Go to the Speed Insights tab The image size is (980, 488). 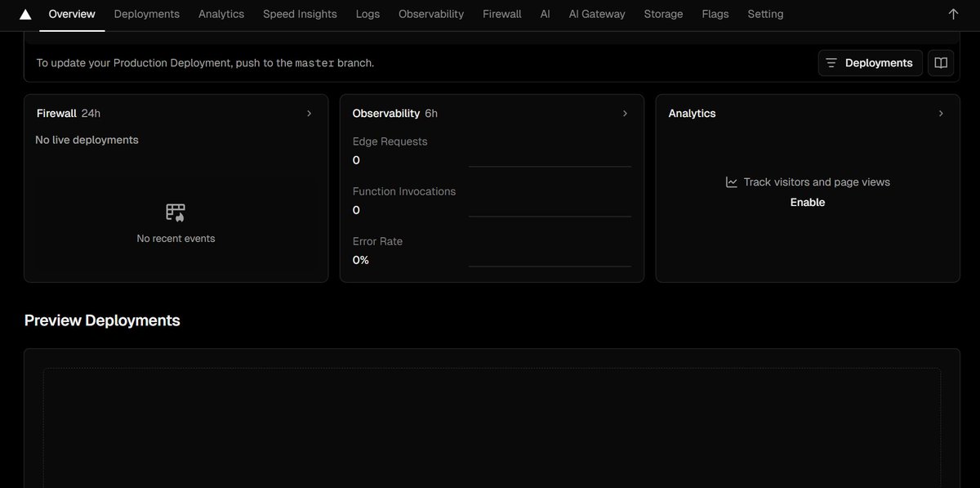pyautogui.click(x=300, y=14)
